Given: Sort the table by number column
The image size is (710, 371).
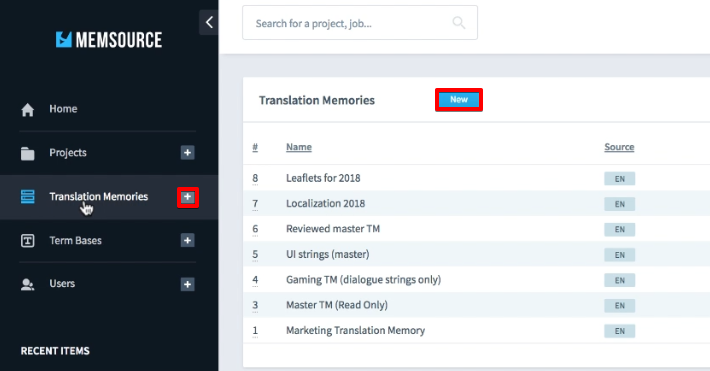Looking at the screenshot, I should [255, 147].
